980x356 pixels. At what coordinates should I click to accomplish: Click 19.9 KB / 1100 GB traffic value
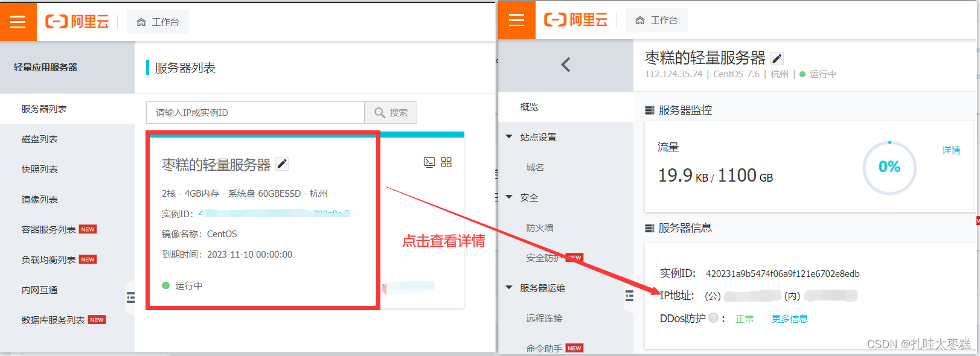pyautogui.click(x=716, y=176)
